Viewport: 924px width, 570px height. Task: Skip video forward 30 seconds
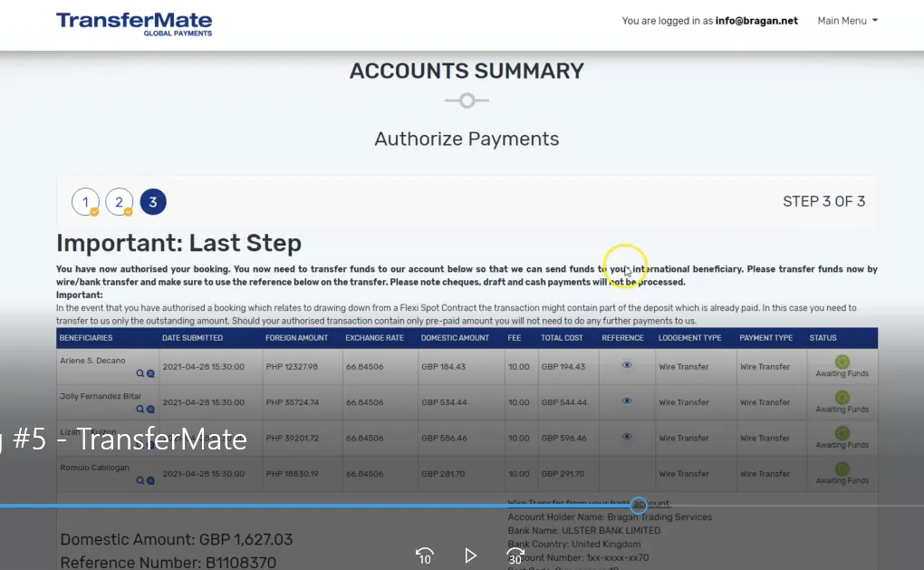(x=515, y=556)
